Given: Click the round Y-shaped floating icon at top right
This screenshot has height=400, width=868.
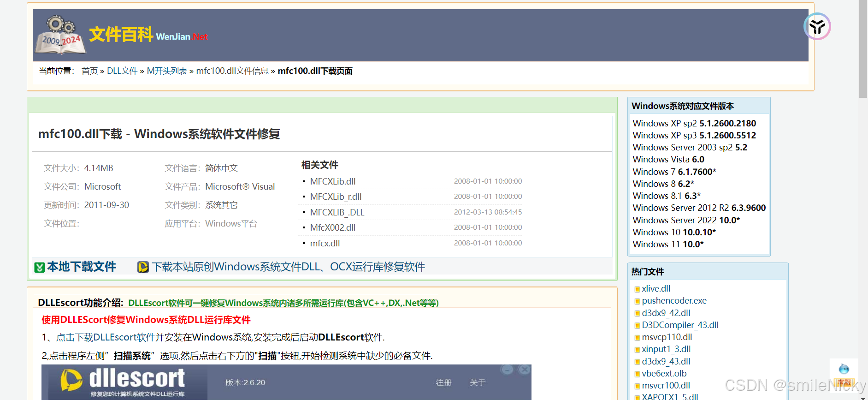Looking at the screenshot, I should click(817, 26).
